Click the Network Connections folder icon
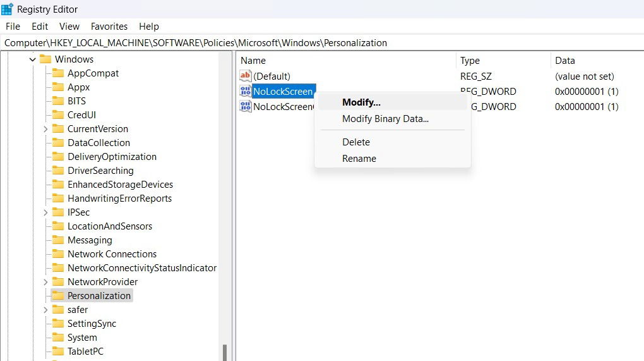 tap(58, 254)
